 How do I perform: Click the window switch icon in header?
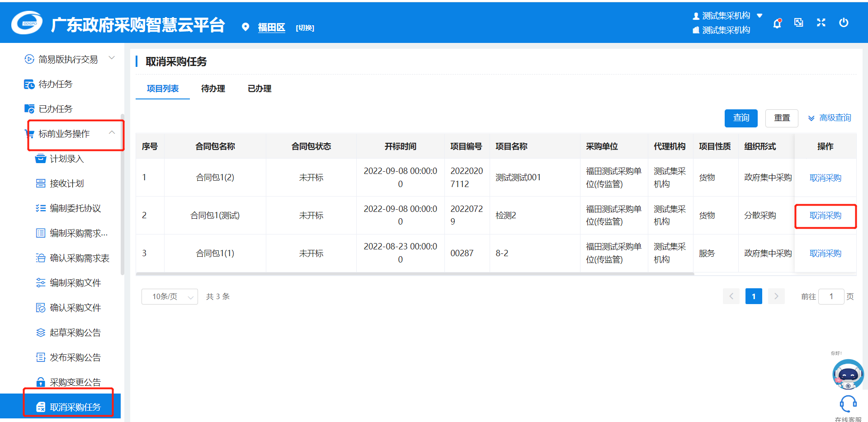coord(799,23)
